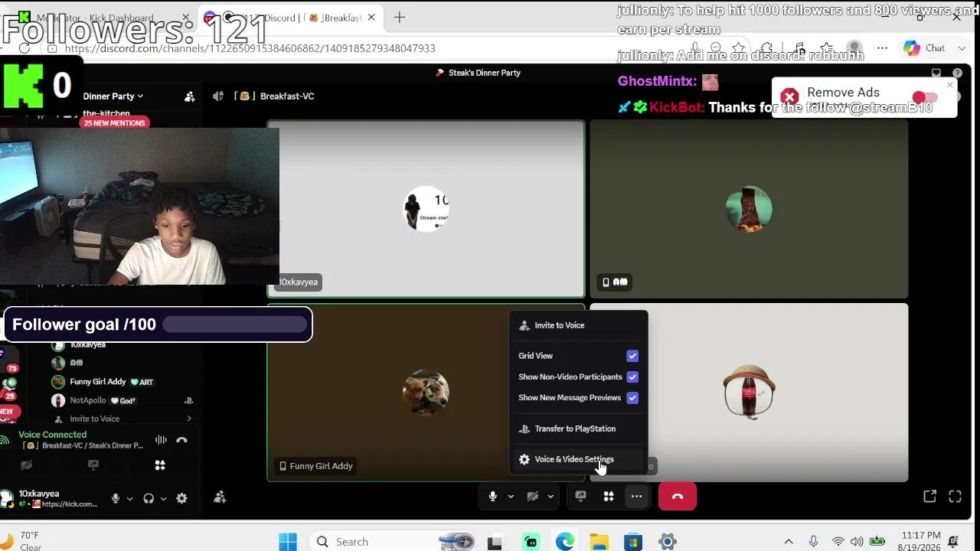Open the ellipsis More options button

[636, 497]
